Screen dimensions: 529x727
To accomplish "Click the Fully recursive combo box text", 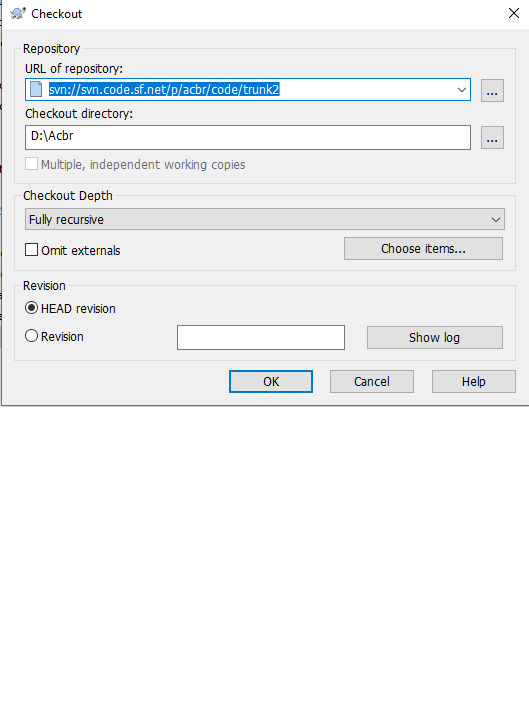I will (x=66, y=219).
